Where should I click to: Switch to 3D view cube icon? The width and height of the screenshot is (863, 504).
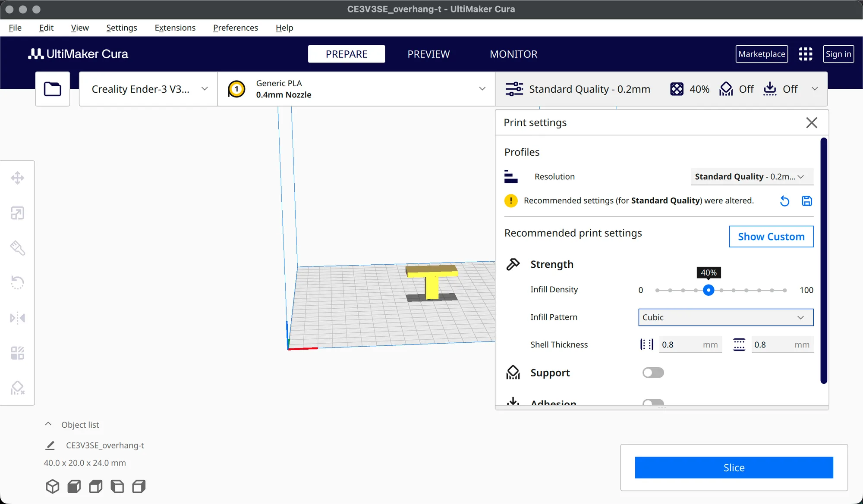(52, 486)
